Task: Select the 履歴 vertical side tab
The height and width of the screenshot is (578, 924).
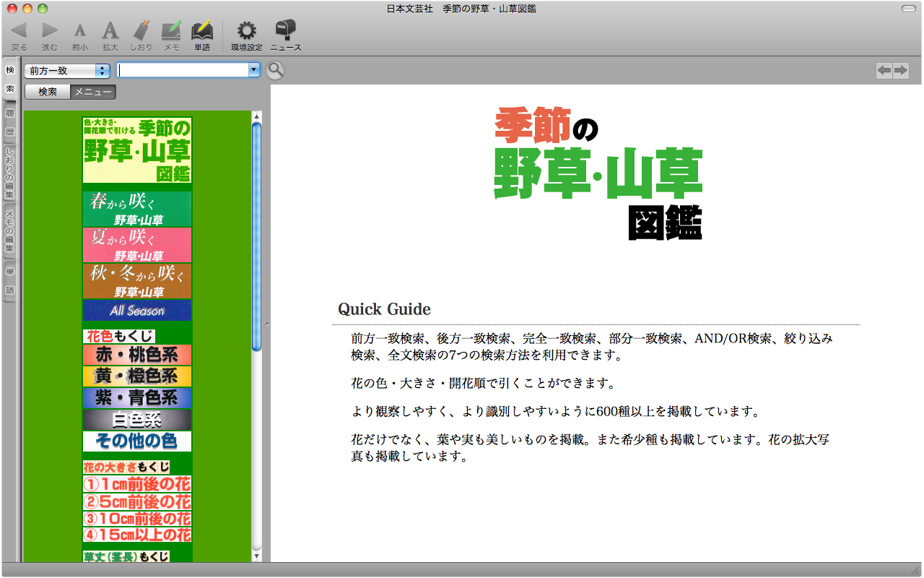Action: [9, 124]
